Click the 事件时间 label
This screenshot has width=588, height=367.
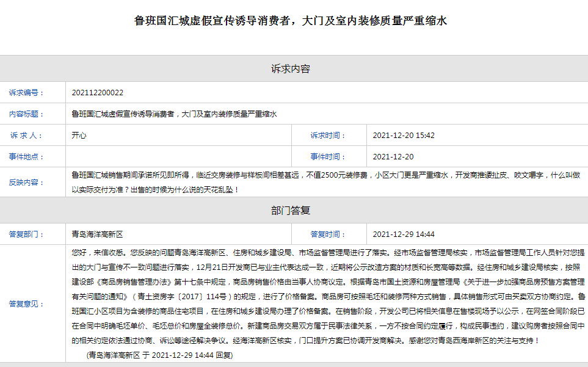click(x=328, y=157)
